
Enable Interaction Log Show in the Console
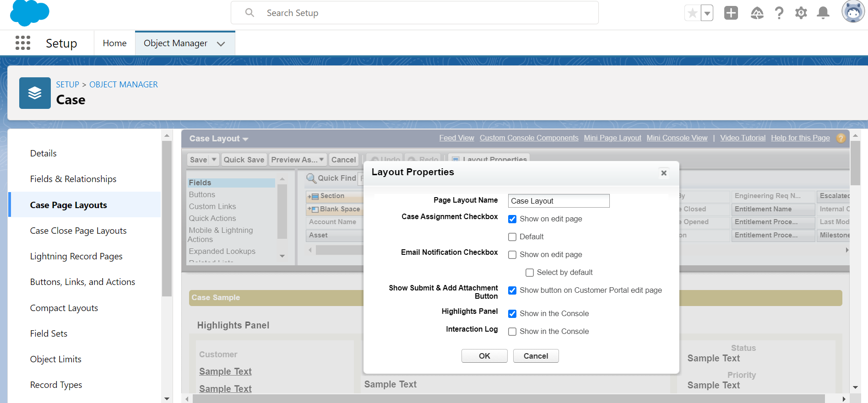pos(512,332)
